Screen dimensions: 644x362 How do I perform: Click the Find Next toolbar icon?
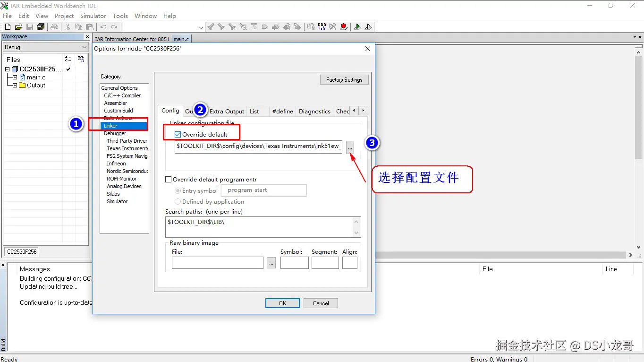(x=221, y=27)
